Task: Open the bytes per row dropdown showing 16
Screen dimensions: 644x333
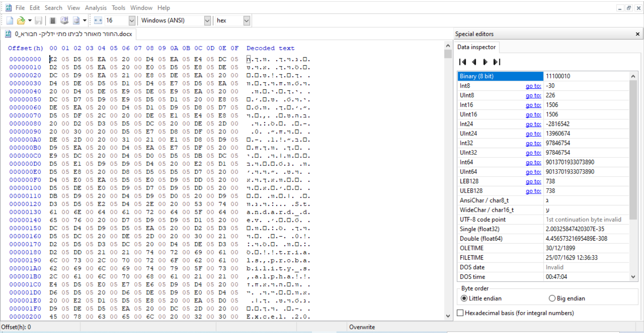Action: click(x=132, y=21)
